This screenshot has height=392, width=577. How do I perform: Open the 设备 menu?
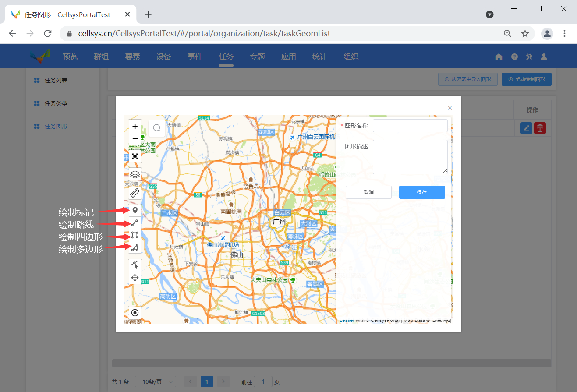[x=164, y=57]
